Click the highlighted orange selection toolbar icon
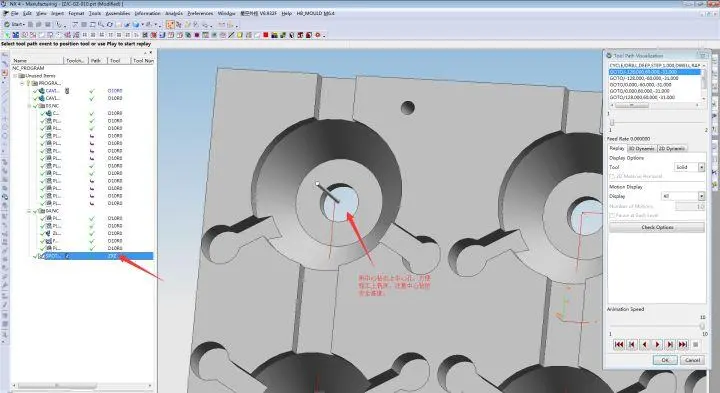The width and height of the screenshot is (720, 393). tap(170, 24)
